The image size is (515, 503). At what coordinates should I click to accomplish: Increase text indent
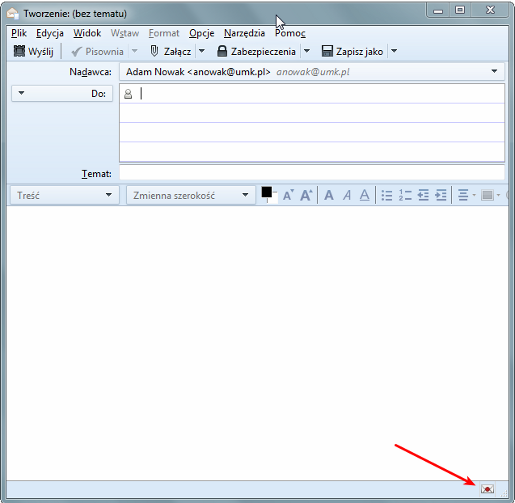tap(441, 195)
